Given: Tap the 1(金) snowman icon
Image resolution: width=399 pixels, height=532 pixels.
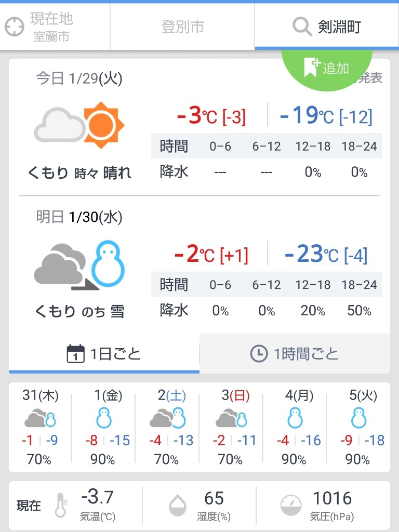Looking at the screenshot, I should tap(104, 418).
